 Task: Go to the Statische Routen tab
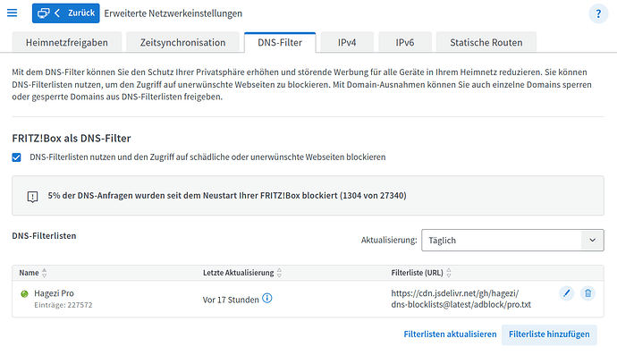pyautogui.click(x=486, y=43)
